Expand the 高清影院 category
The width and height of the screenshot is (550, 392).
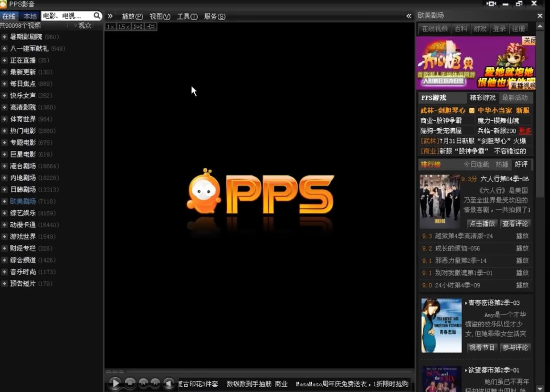tap(4, 107)
